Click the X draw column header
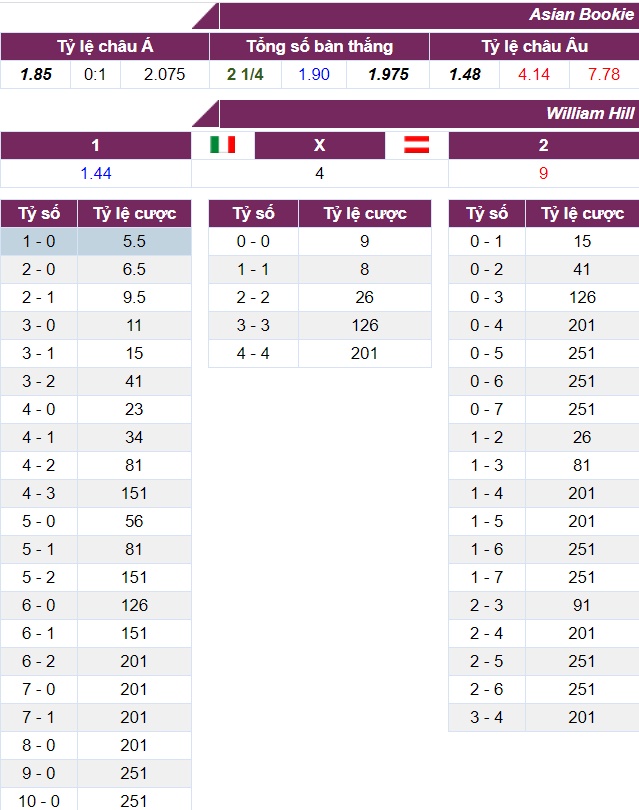This screenshot has width=639, height=810. pos(320,145)
